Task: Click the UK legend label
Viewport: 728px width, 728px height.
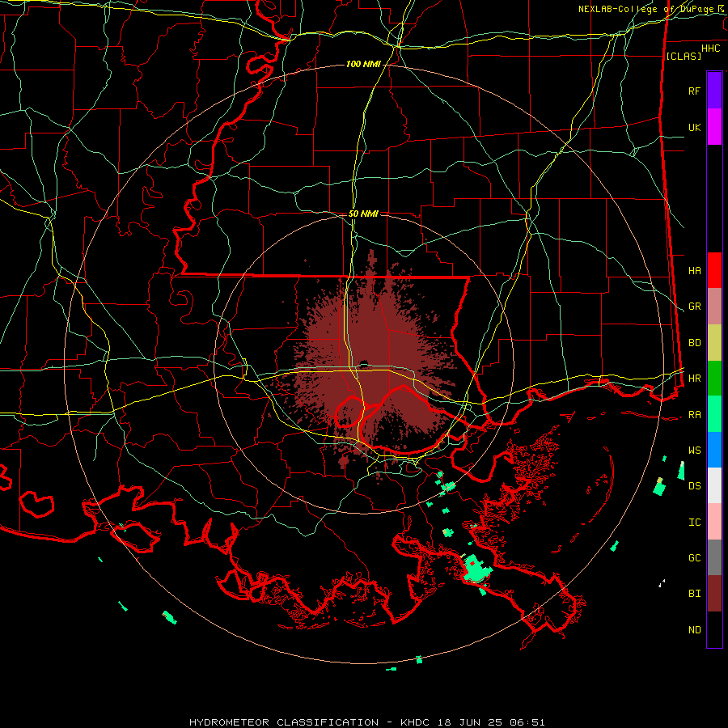Action: tap(694, 127)
